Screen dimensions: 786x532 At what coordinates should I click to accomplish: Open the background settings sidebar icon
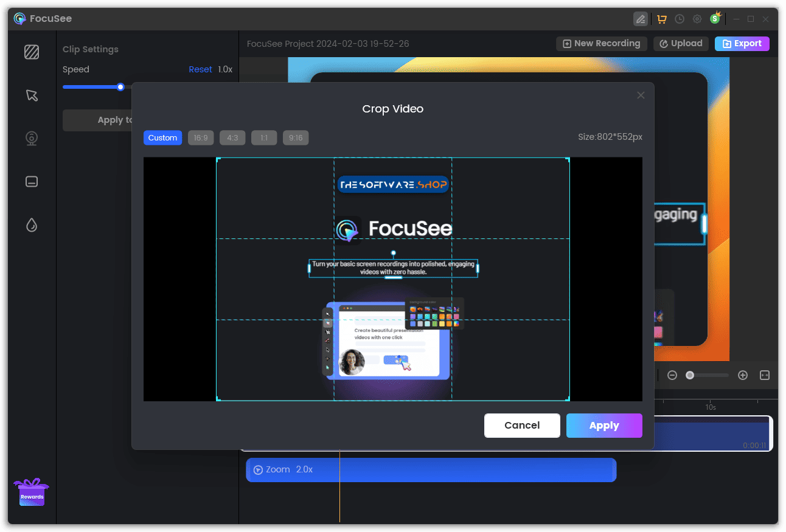click(32, 52)
